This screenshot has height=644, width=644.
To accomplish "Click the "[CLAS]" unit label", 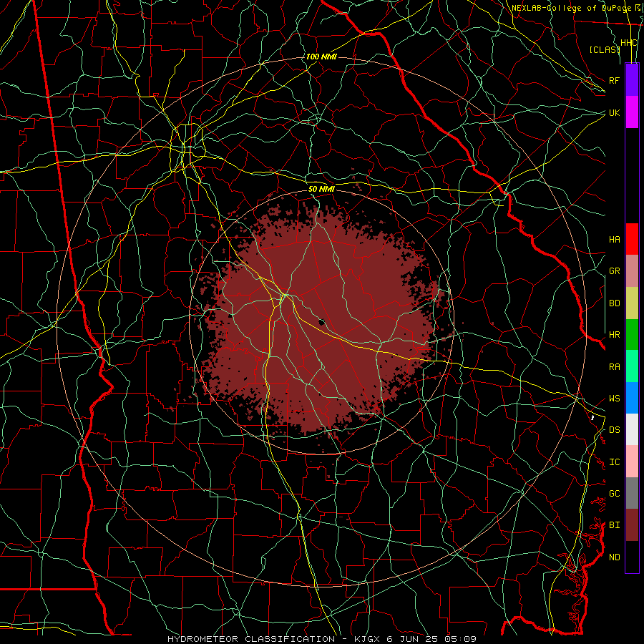I will tap(605, 49).
